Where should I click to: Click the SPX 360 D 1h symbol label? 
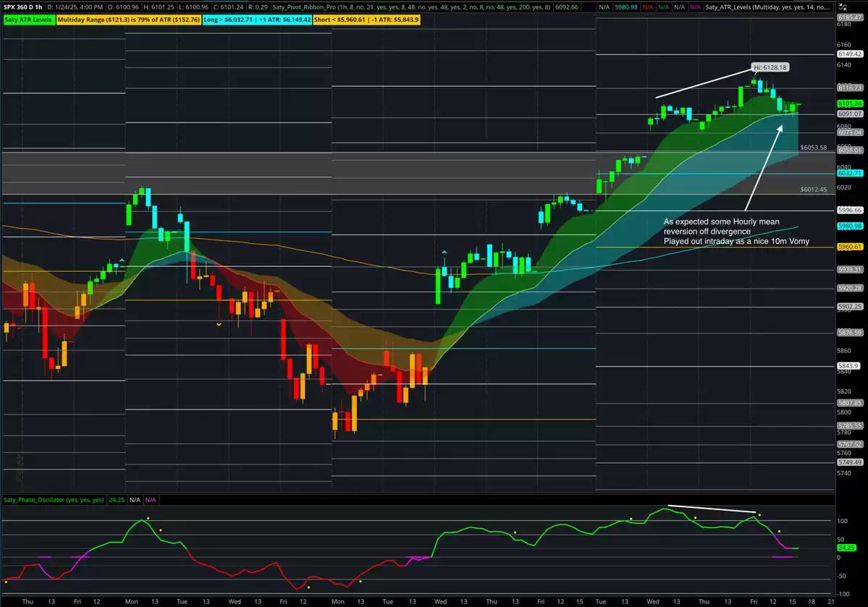(22, 7)
